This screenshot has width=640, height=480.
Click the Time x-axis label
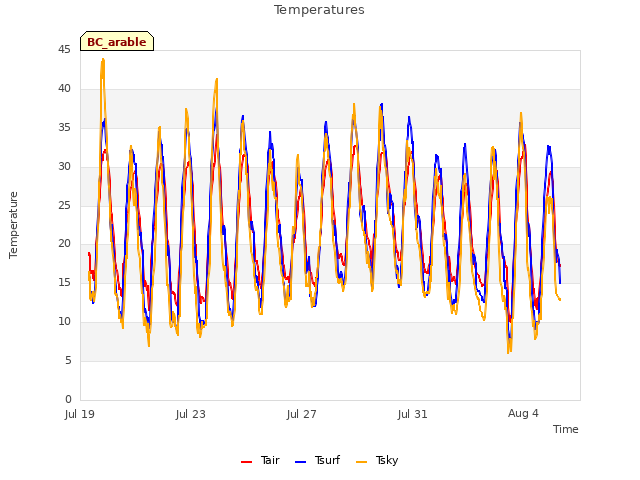pos(566,429)
